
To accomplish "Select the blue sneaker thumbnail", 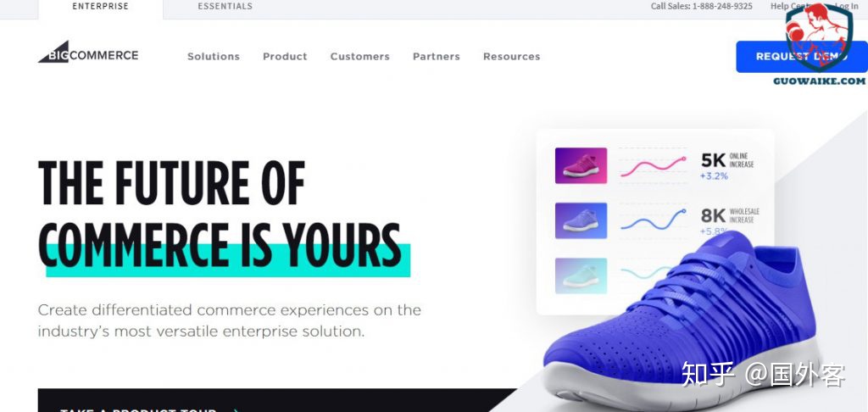I will click(581, 220).
